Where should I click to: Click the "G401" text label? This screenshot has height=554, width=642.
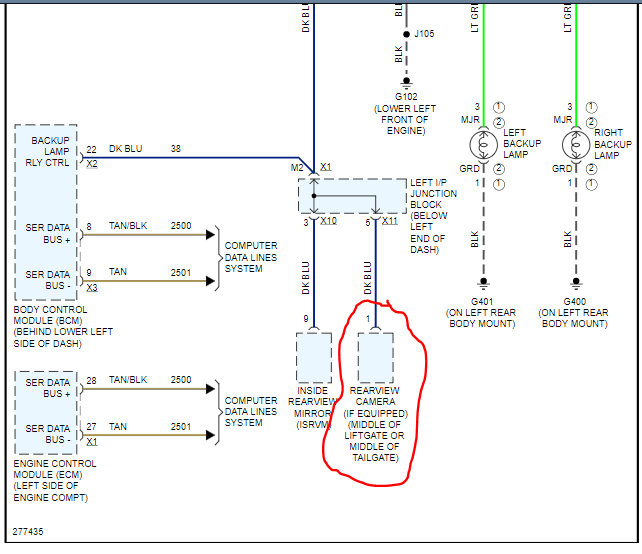[482, 302]
